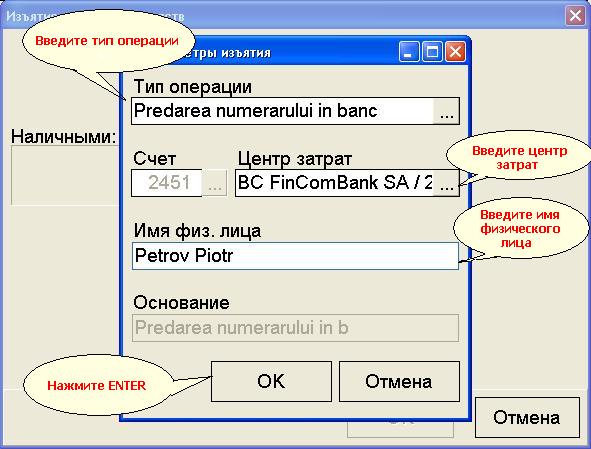
Task: Open the Центр затрат ellipsis picker
Action: [x=446, y=183]
